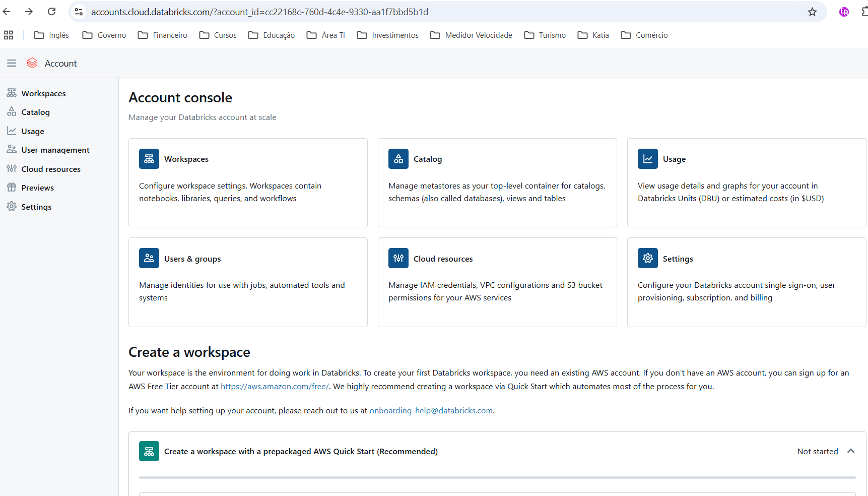This screenshot has height=496, width=868.
Task: Click the onboarding-help@databricks.com email link
Action: 431,410
